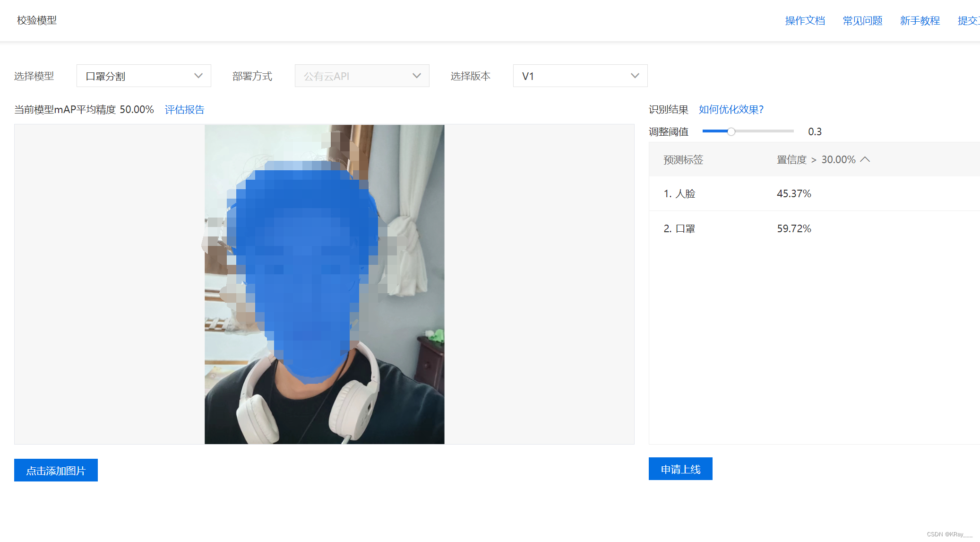Click the 识别结果 heading

click(x=668, y=110)
